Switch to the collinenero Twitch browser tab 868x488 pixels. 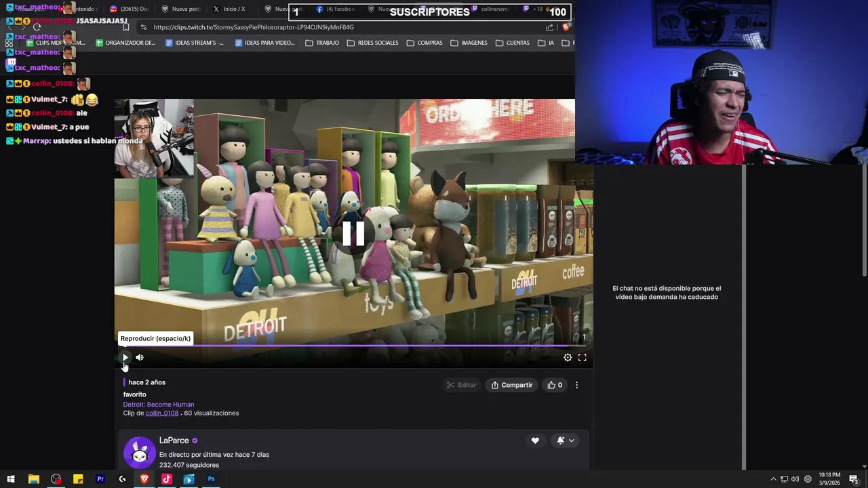[490, 9]
